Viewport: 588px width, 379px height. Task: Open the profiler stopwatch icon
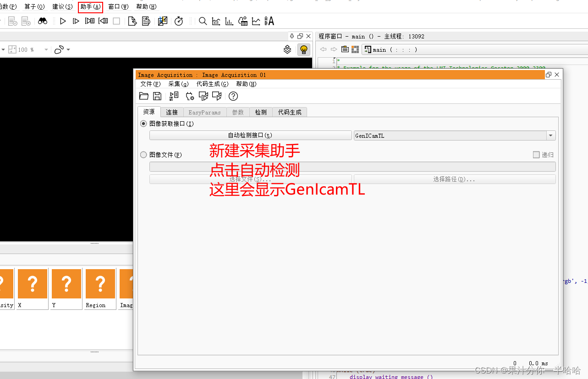click(x=179, y=21)
